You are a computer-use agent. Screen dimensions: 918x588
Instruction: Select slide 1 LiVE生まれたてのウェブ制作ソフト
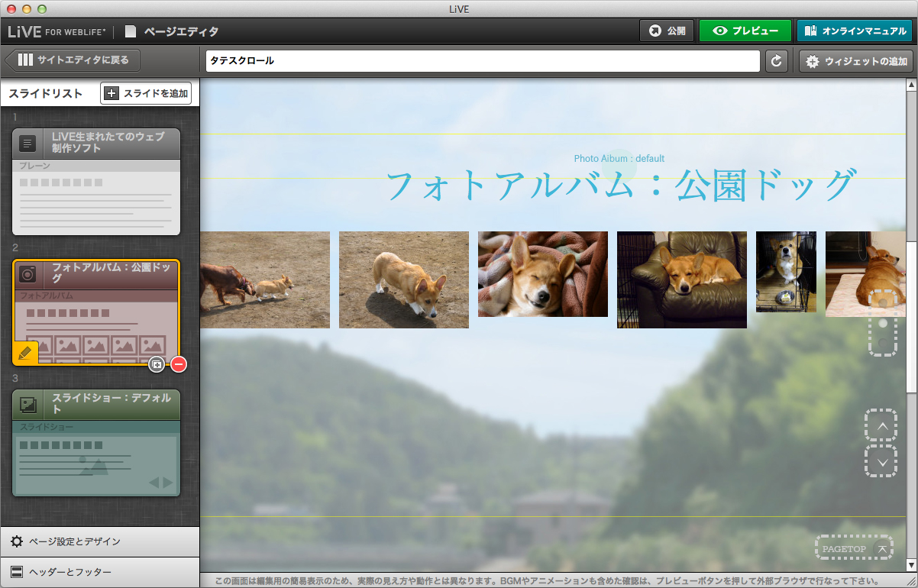[x=96, y=182]
